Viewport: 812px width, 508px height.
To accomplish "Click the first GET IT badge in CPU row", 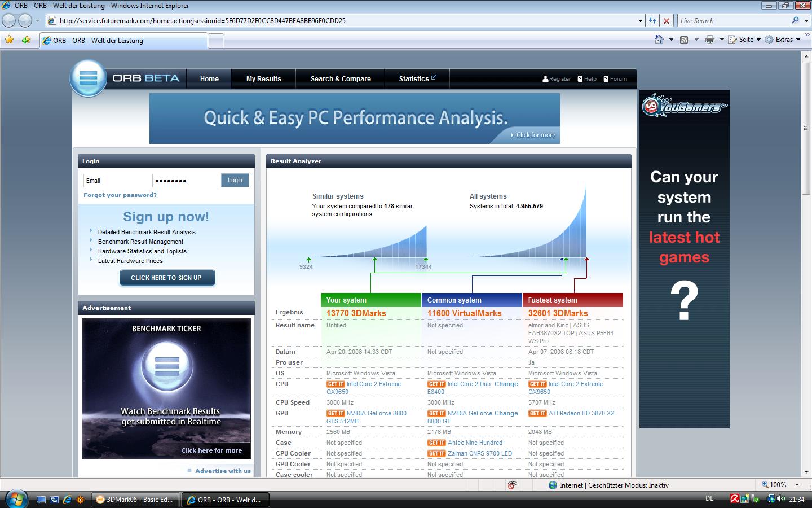I will click(336, 384).
